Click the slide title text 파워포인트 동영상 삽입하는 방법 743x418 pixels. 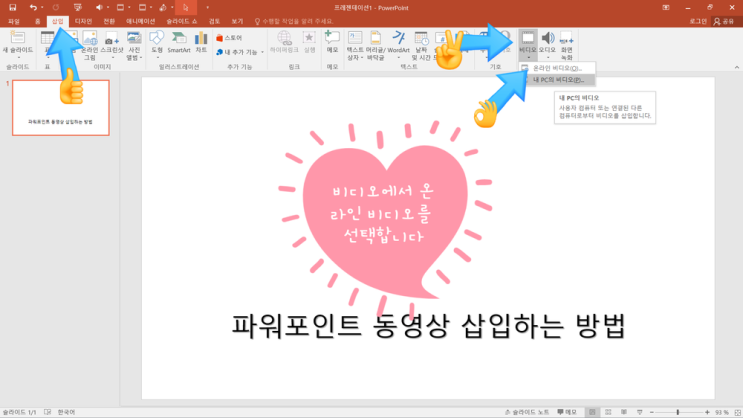(x=428, y=326)
